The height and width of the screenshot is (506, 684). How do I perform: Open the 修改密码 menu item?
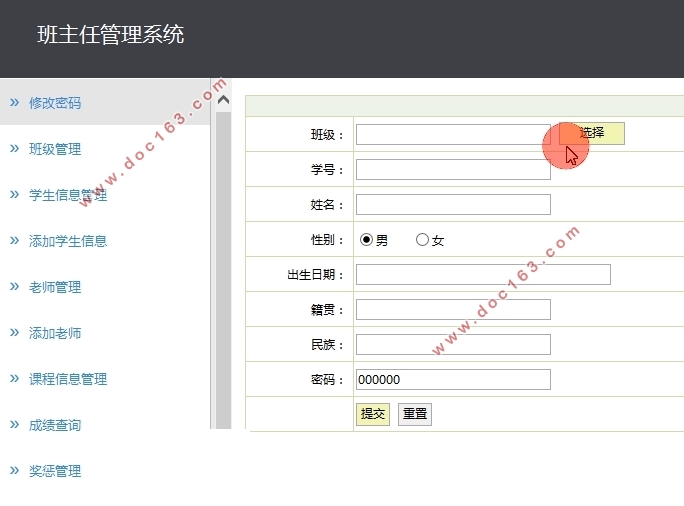[55, 103]
